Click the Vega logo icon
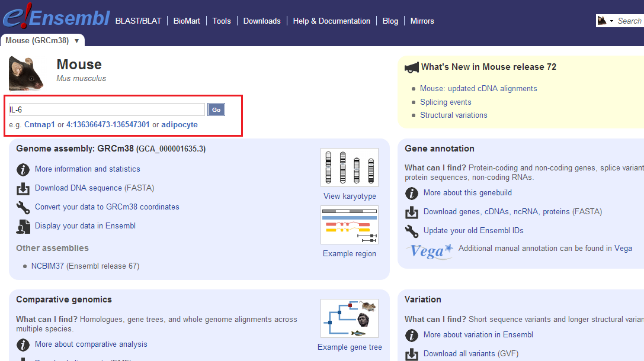Image resolution: width=644 pixels, height=361 pixels. pos(430,250)
